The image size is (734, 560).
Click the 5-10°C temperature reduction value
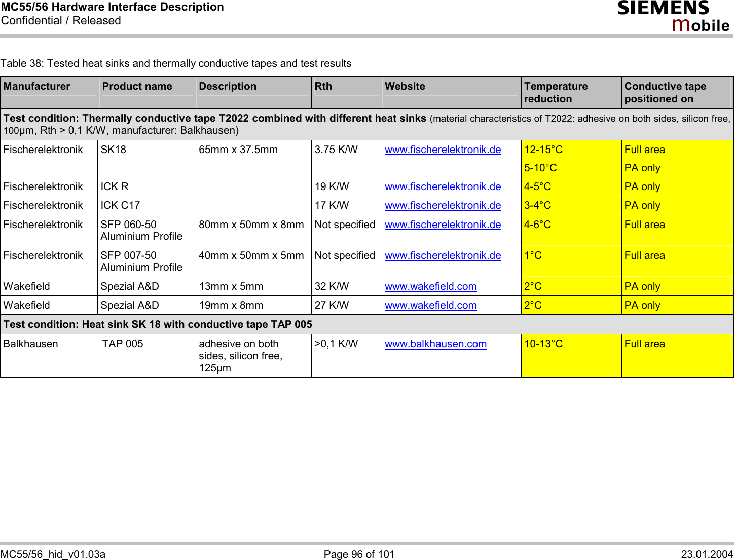[540, 168]
